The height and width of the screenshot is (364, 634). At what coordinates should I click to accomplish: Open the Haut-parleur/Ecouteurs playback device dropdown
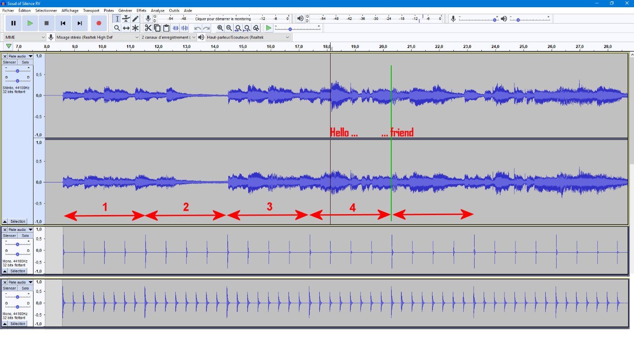point(248,37)
